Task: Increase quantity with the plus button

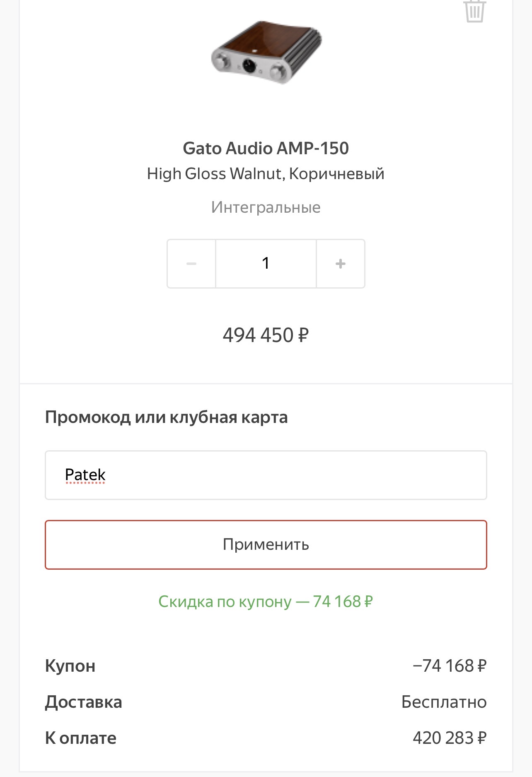Action: pyautogui.click(x=341, y=264)
